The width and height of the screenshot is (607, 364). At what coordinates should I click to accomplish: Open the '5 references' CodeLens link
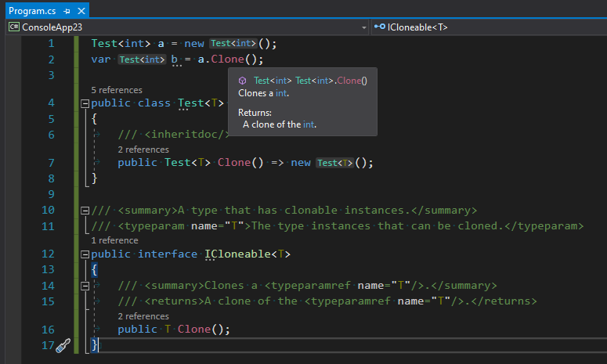[x=117, y=90]
